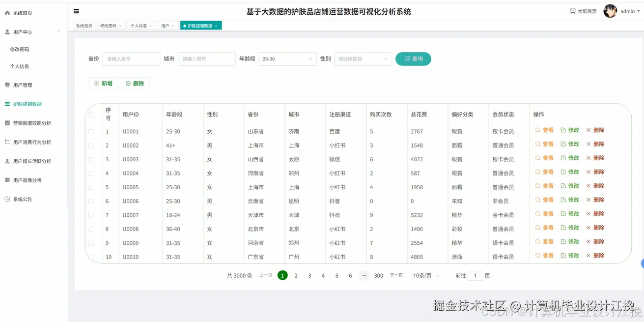The height and width of the screenshot is (322, 644).
Task: Click the 新增 add button
Action: click(x=104, y=84)
